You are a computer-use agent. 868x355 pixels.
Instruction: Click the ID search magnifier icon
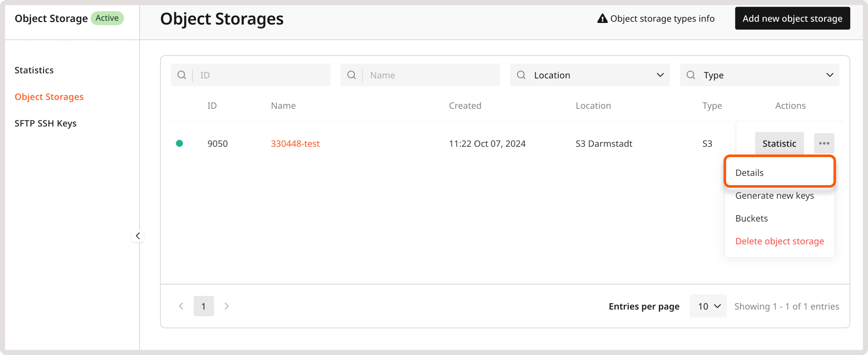(182, 75)
